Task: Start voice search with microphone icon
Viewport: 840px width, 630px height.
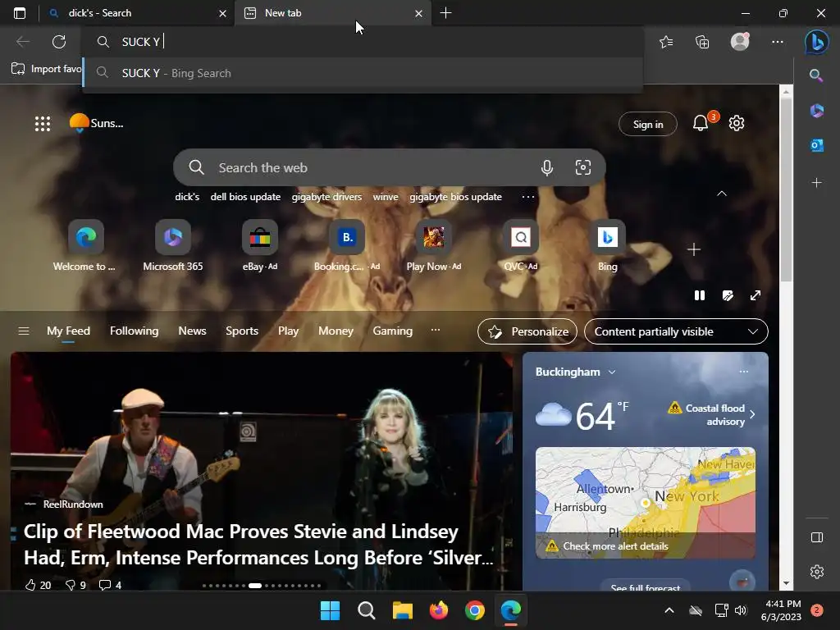Action: point(546,167)
